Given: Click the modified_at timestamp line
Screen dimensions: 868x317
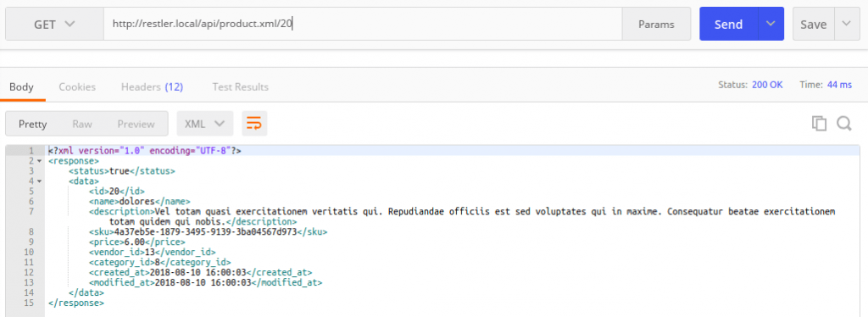Looking at the screenshot, I should tap(205, 283).
